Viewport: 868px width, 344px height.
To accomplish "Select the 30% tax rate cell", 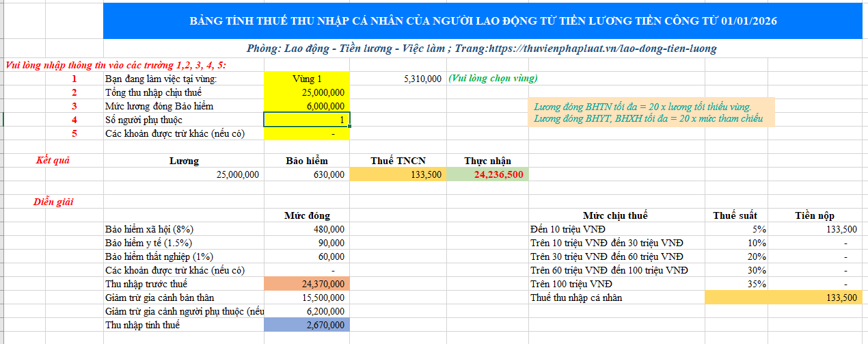I will click(735, 270).
